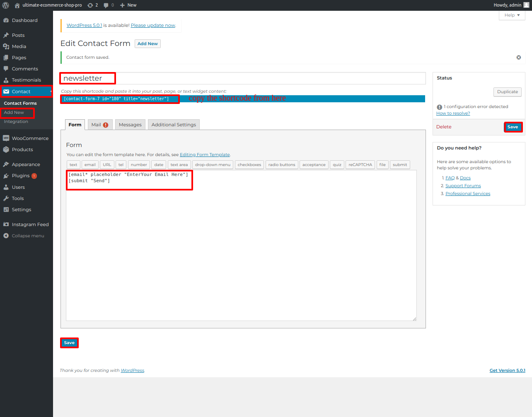Dismiss the Contact form saved notice
Screen dimensions: 532x417
click(x=518, y=58)
